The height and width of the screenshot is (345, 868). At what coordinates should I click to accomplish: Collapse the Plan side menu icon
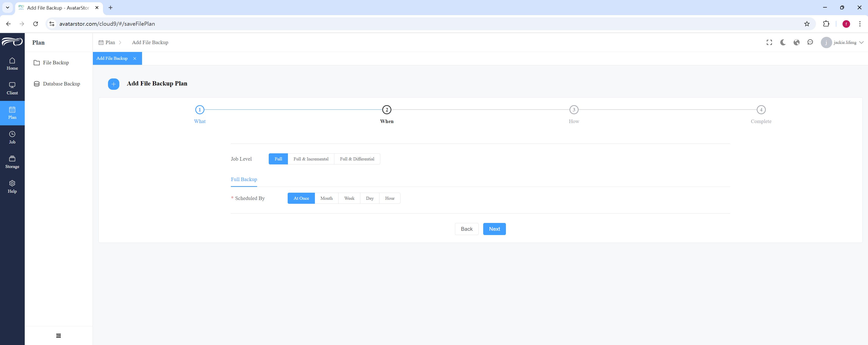(x=59, y=336)
